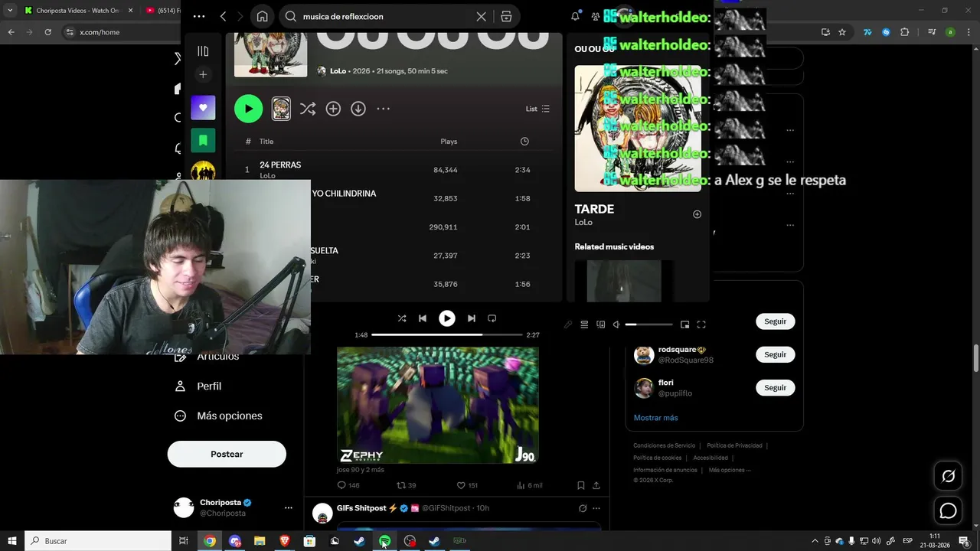
Task: Create playlist with sidebar plus button
Action: 203,74
